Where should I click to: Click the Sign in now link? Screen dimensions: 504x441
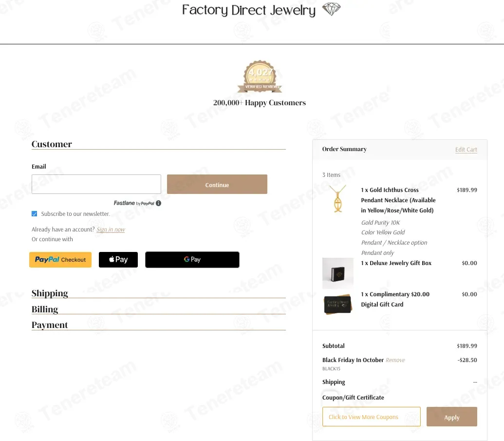coord(111,230)
